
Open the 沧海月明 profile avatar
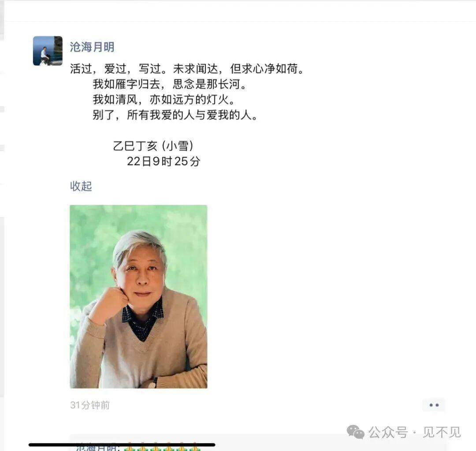[48, 51]
